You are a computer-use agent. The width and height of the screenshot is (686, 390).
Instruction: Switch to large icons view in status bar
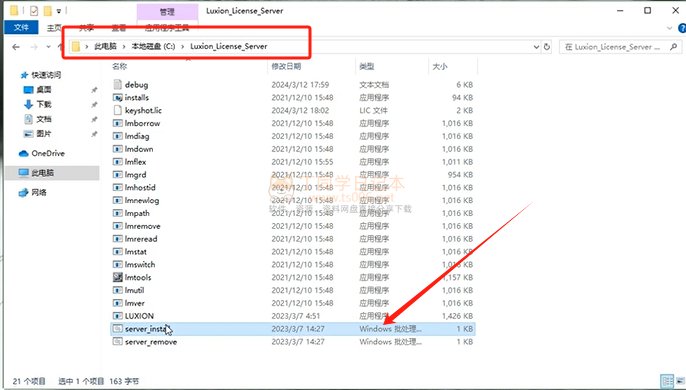tap(680, 381)
